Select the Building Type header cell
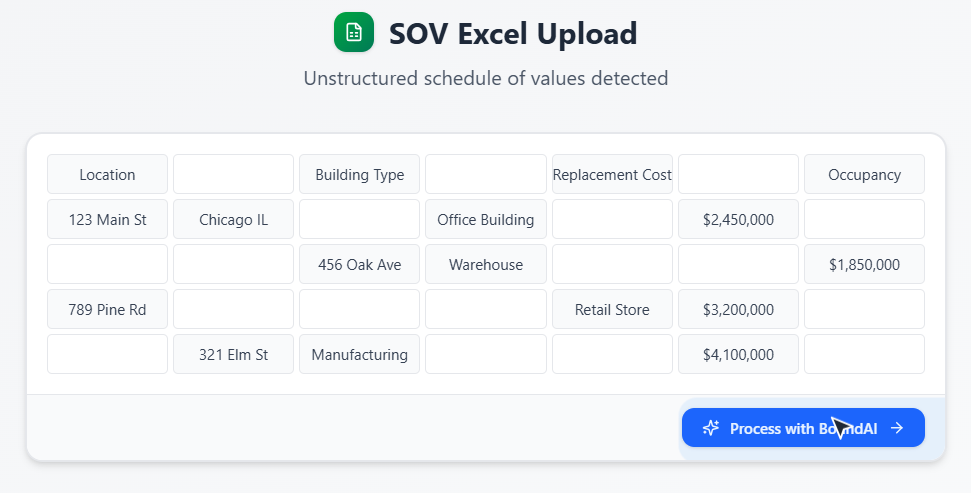Image resolution: width=971 pixels, height=493 pixels. click(359, 174)
